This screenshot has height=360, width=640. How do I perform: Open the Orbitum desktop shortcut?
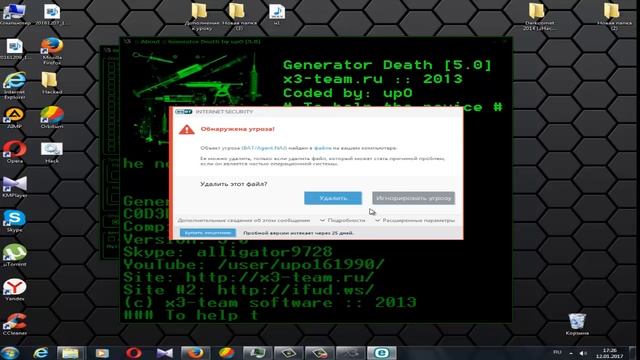pos(52,118)
